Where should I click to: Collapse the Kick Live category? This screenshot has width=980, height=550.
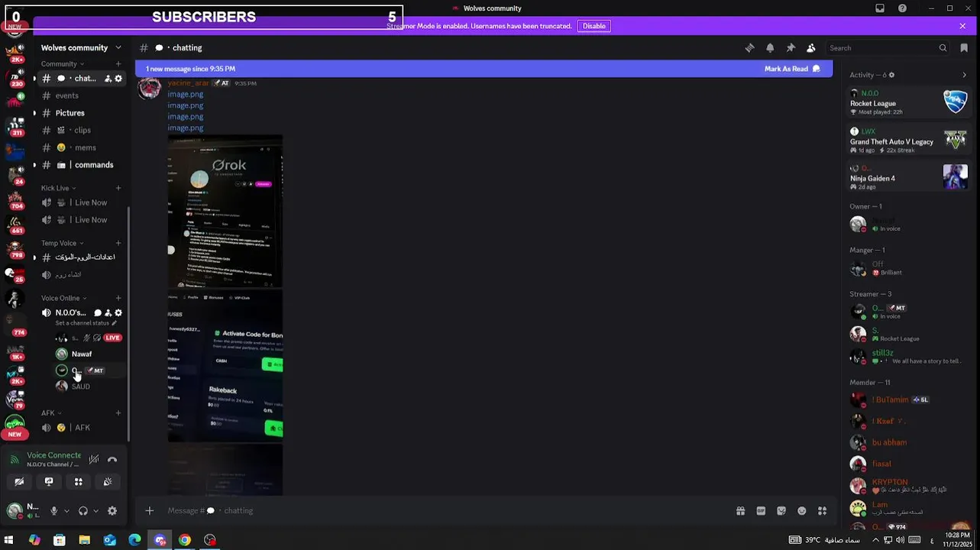click(58, 188)
